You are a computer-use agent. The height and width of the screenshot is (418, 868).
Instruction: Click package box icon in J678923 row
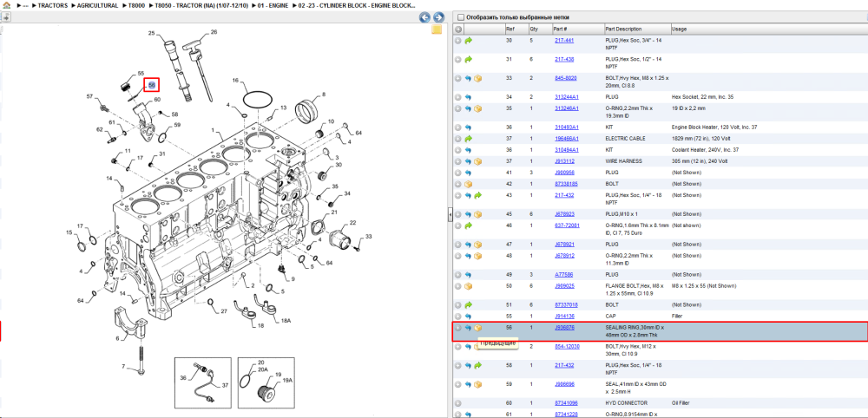477,214
